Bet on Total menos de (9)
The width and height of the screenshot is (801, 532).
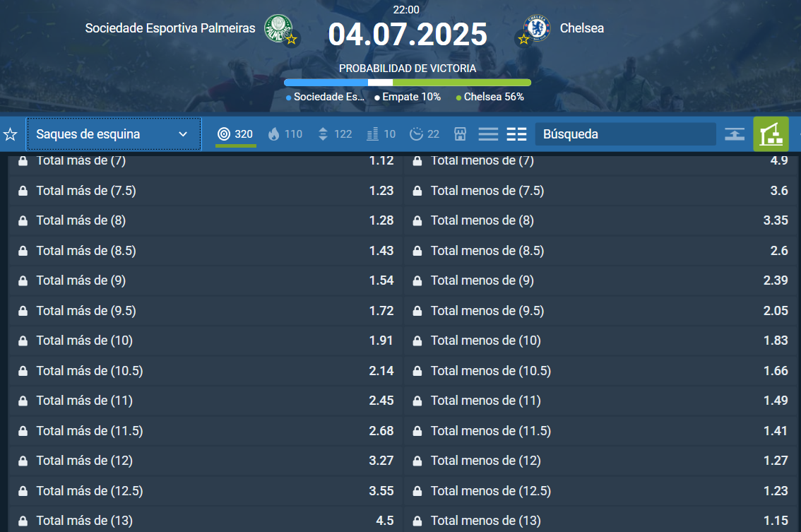tap(600, 280)
